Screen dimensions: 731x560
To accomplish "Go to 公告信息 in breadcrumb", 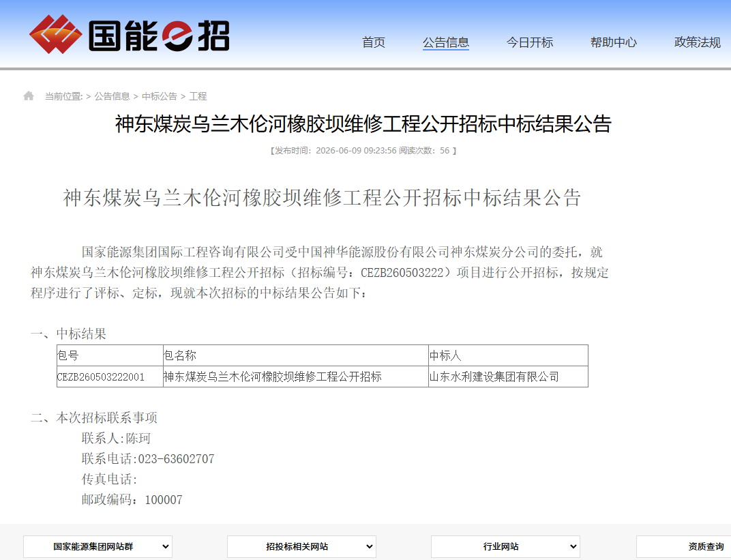I will [113, 97].
